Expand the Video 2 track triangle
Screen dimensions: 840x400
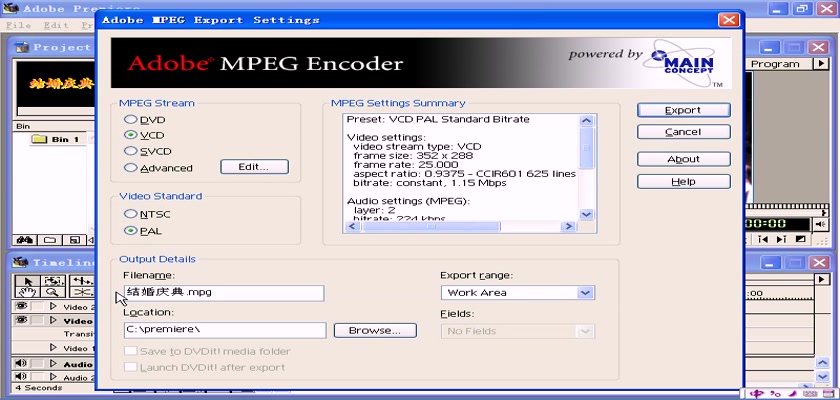(x=53, y=306)
